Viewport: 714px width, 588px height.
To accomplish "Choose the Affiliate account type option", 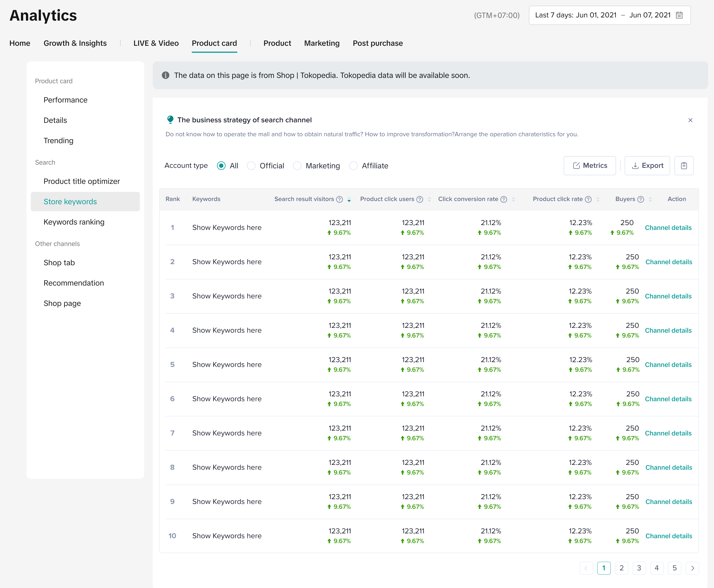I will (353, 166).
